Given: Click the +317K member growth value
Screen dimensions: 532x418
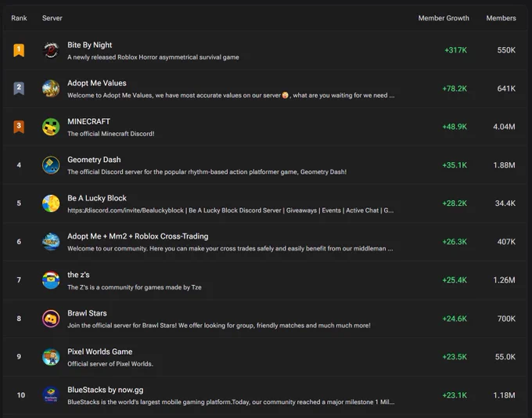Looking at the screenshot, I should [x=455, y=50].
